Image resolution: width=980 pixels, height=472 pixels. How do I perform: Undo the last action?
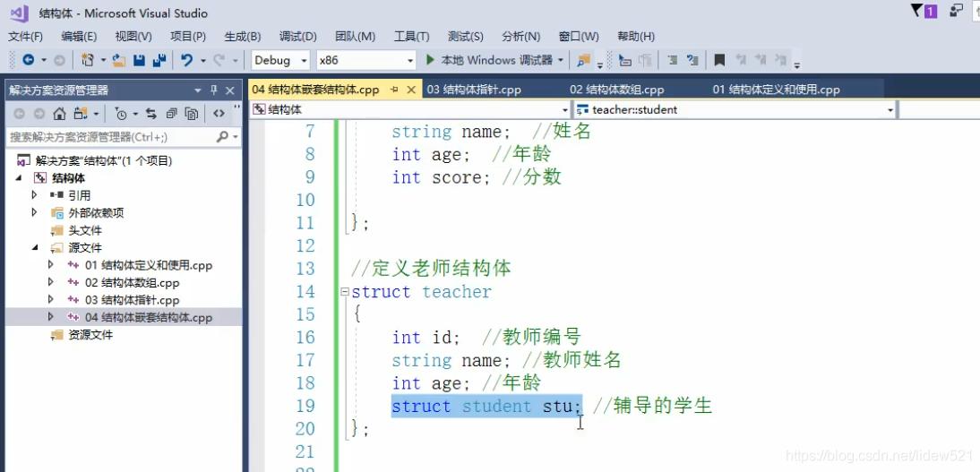pyautogui.click(x=186, y=60)
